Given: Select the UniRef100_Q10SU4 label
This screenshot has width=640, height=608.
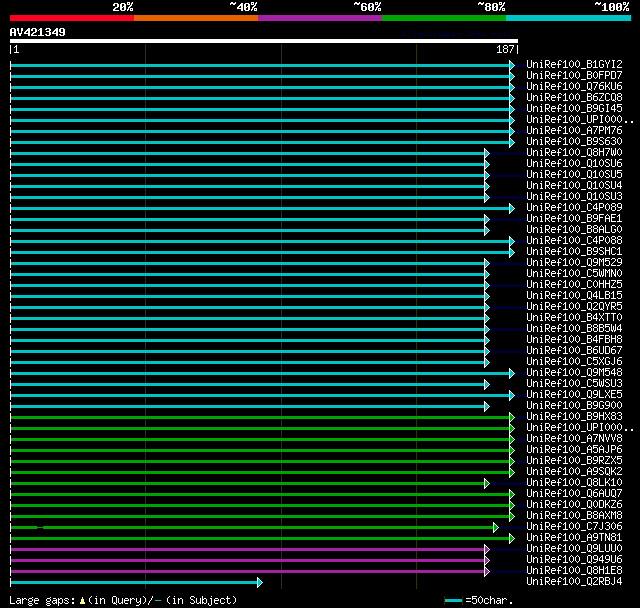Looking at the screenshot, I should point(574,186).
